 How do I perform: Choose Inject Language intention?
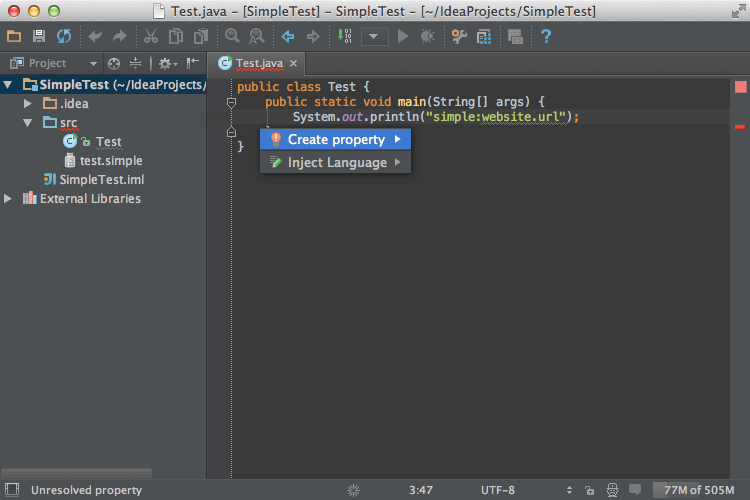[x=335, y=162]
